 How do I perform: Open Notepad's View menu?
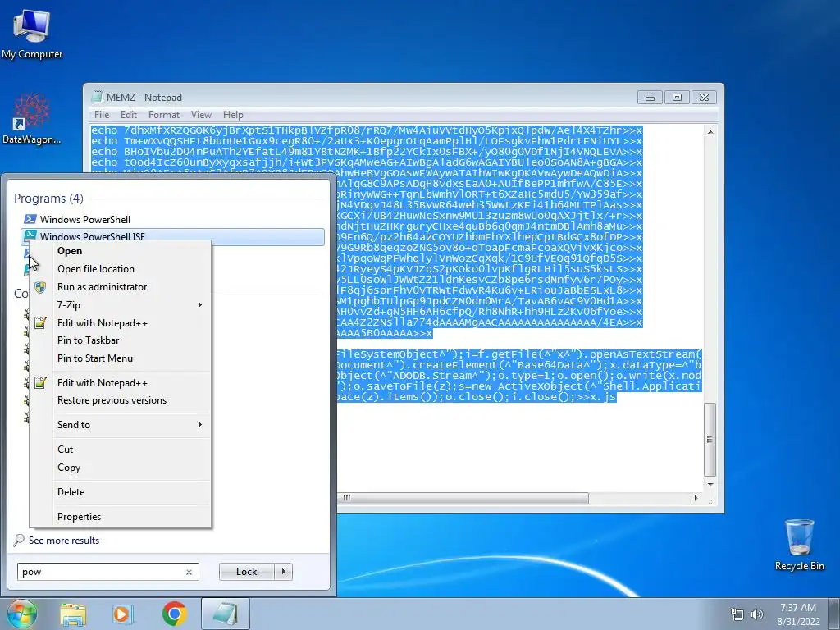202,115
